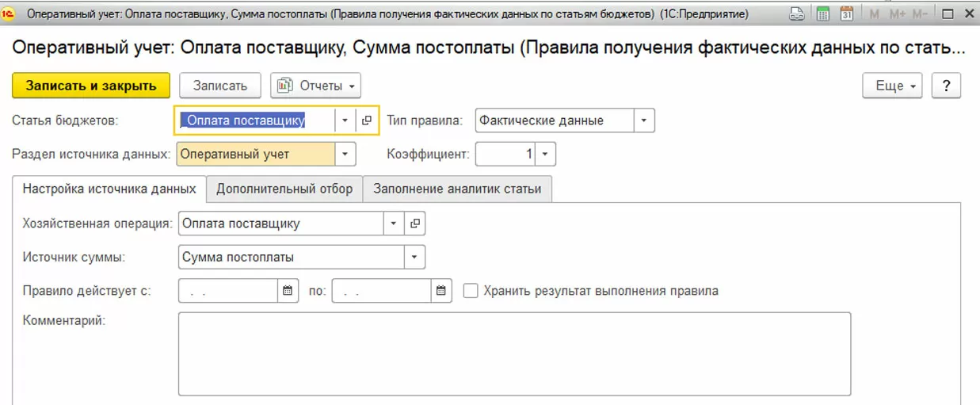Image resolution: width=980 pixels, height=405 pixels.
Task: Click inside the Комментарий text field
Action: [514, 353]
